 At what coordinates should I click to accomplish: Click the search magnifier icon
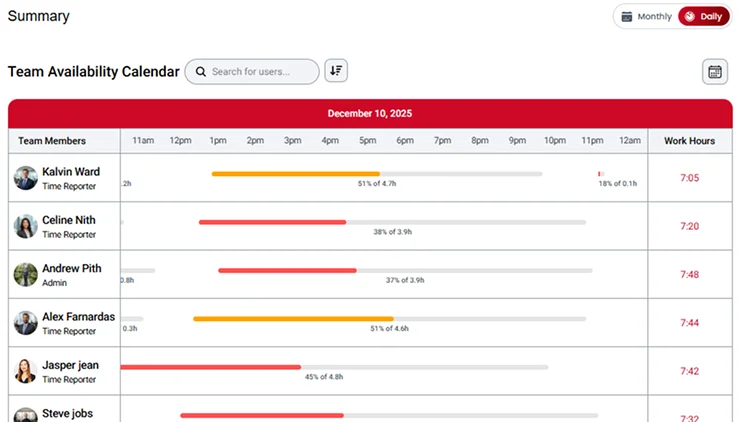pos(201,72)
